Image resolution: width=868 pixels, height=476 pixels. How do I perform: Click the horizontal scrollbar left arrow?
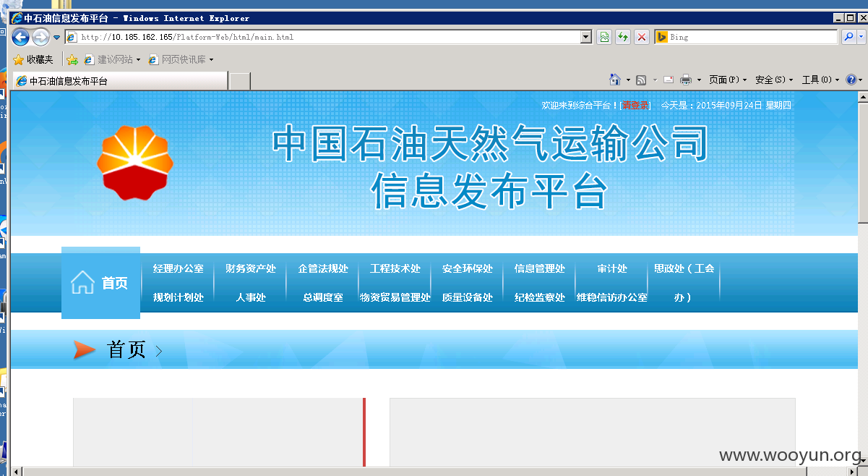pos(17,471)
